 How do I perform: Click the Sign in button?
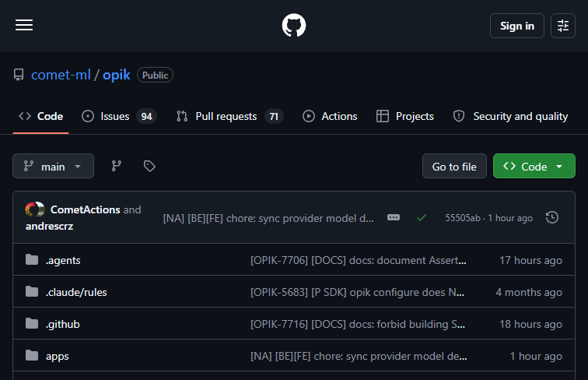(516, 26)
